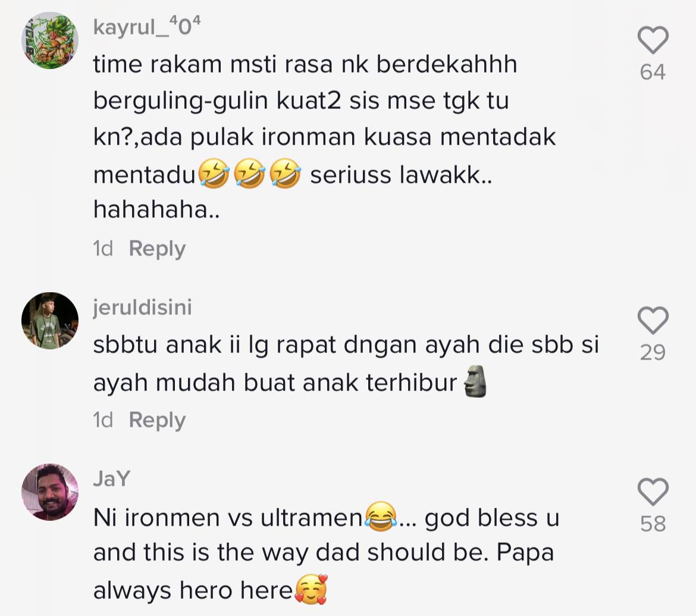
Task: Reply to kayrul_404's comment
Action: [157, 249]
